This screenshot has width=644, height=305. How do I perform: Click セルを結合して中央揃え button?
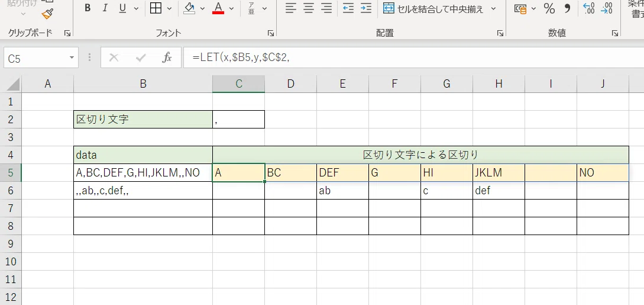(x=433, y=8)
